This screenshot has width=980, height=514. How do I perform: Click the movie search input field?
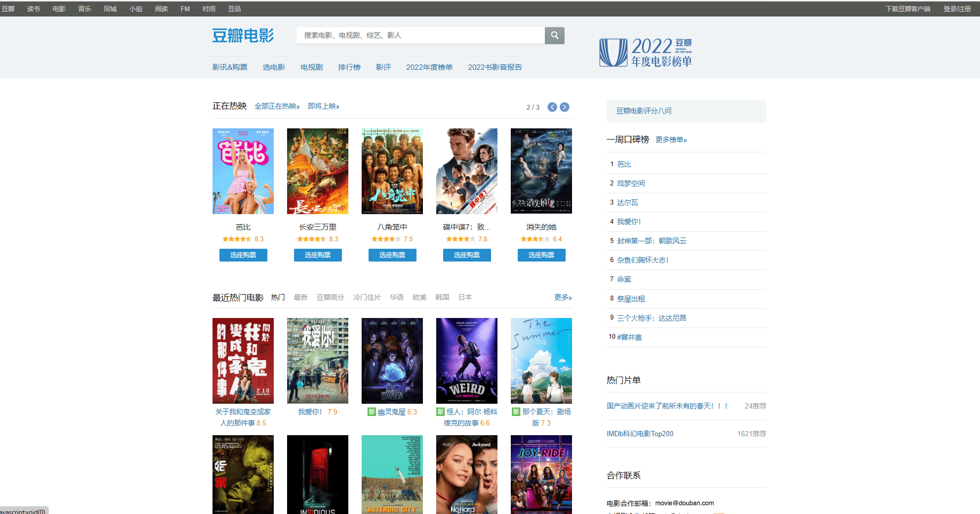421,36
